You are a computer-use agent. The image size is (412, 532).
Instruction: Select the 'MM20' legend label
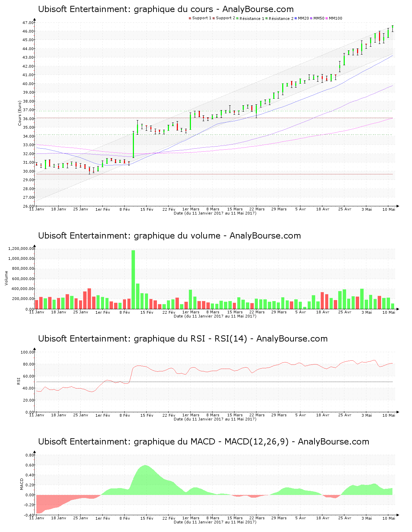pos(304,18)
